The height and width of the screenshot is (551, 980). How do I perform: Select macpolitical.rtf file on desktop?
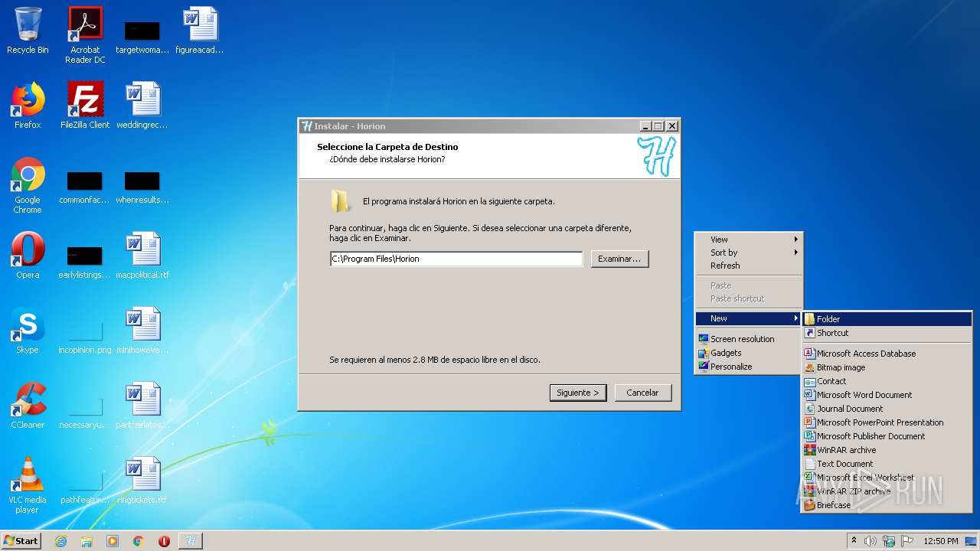coord(142,256)
